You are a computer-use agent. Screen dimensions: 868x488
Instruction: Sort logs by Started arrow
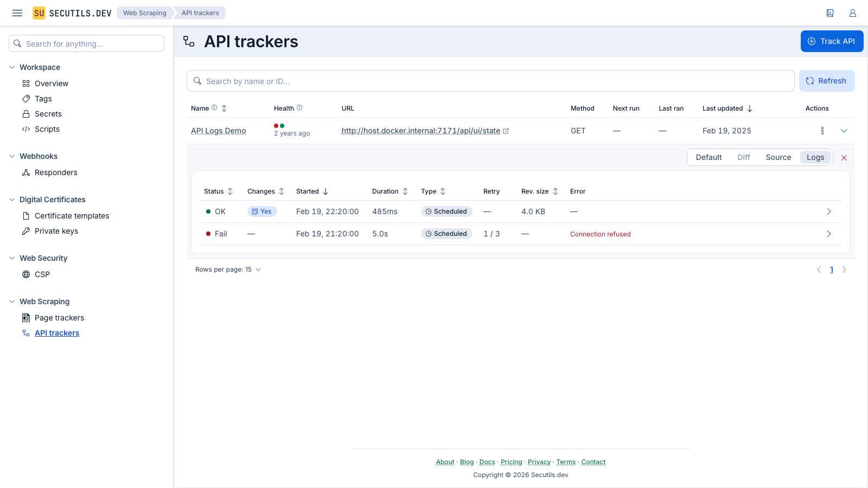tap(325, 191)
